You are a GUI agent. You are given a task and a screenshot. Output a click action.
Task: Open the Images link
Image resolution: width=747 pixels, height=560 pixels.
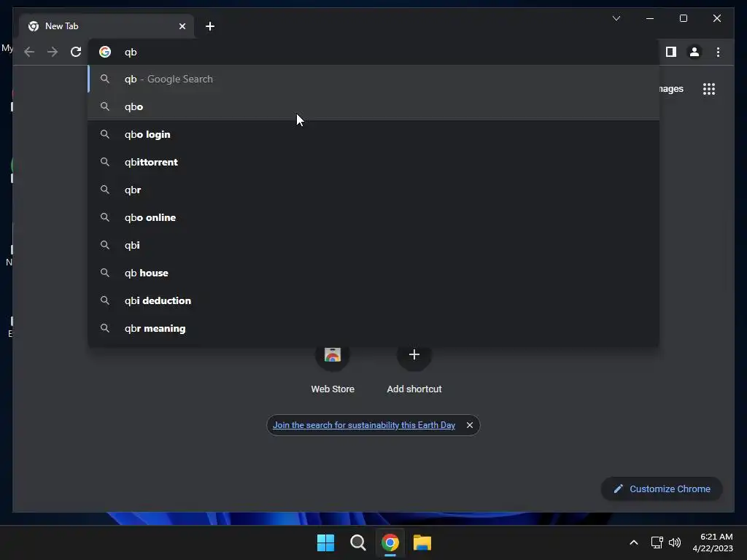[x=671, y=89]
